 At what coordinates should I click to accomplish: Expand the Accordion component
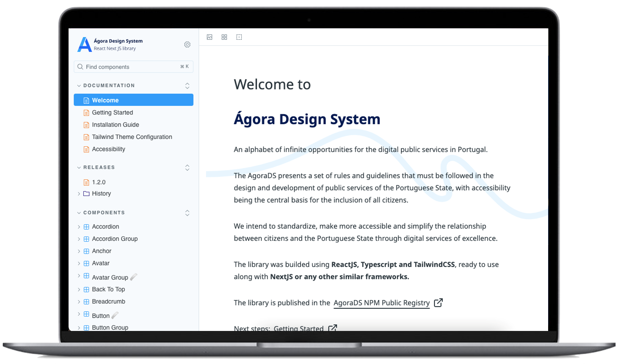pyautogui.click(x=79, y=227)
